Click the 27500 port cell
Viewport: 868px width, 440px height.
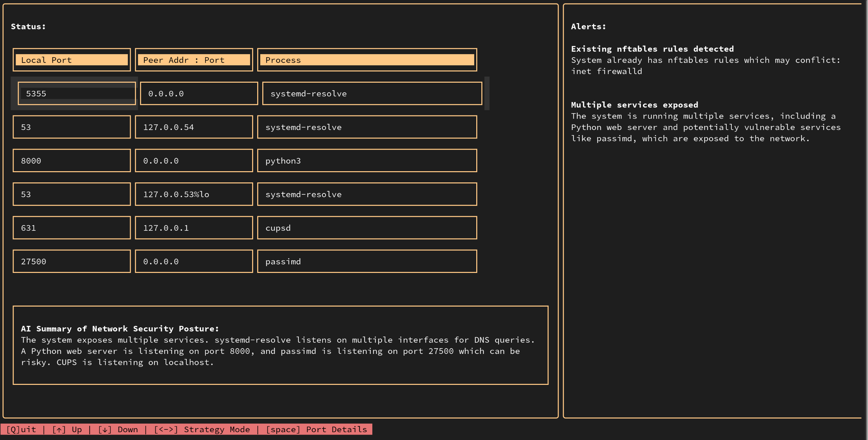pos(72,261)
